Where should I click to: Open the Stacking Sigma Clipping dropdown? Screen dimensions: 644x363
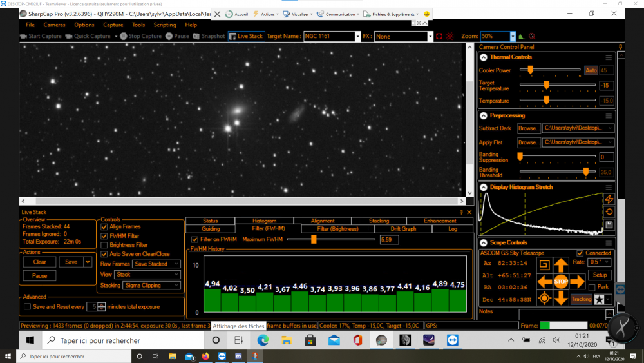tap(151, 285)
